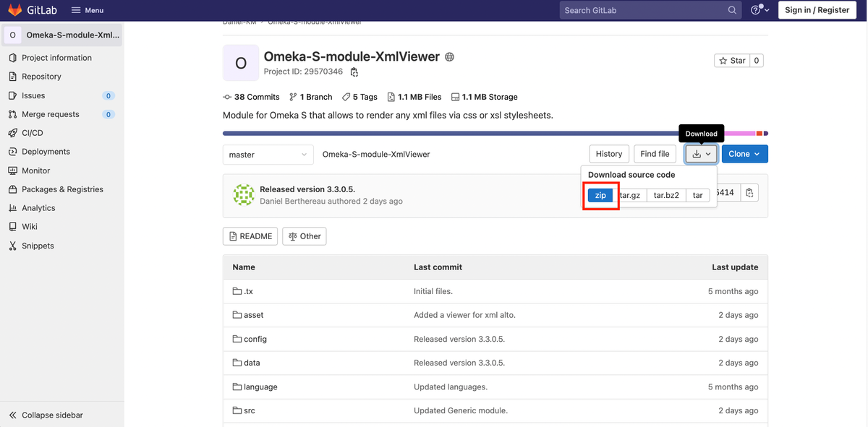Focus the Search GitLab field
868x427 pixels.
coord(644,10)
